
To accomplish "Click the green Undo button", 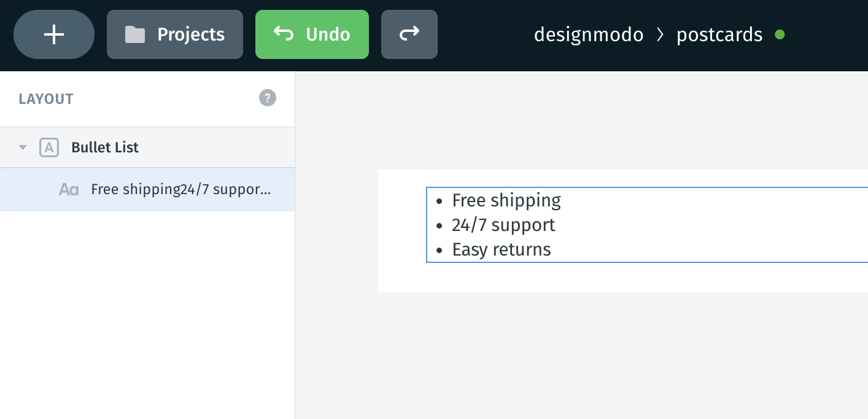I will click(312, 34).
